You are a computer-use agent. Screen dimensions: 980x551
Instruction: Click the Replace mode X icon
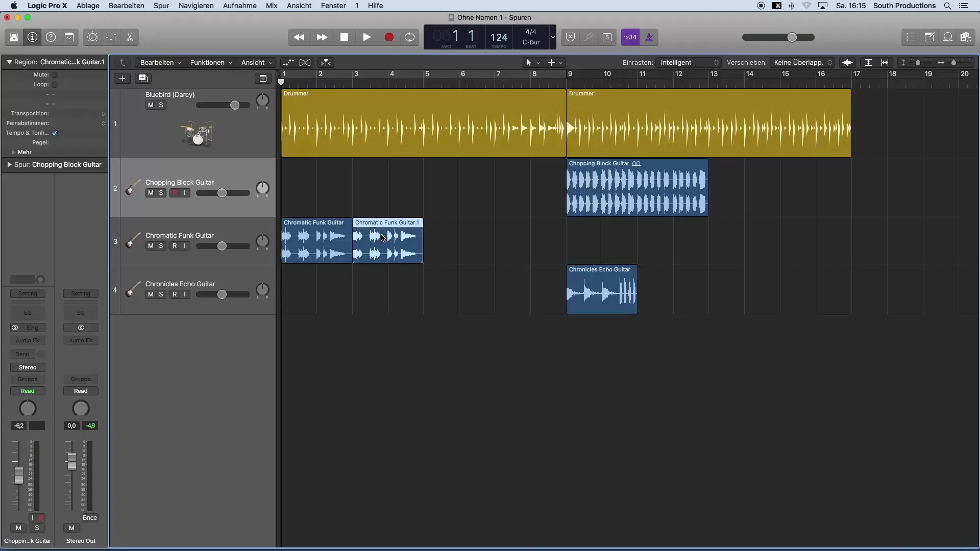click(x=571, y=37)
